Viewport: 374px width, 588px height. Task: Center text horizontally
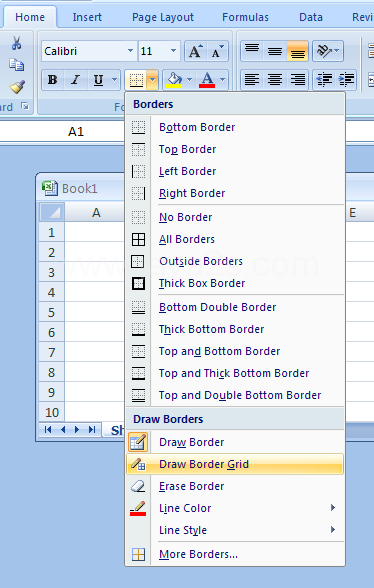[x=275, y=80]
